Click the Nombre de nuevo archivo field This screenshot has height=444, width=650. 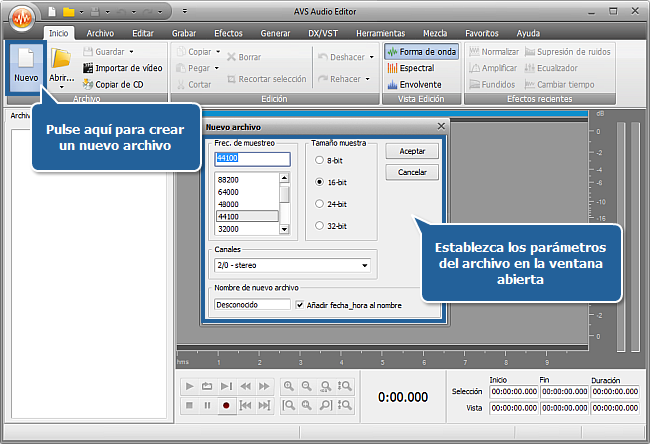[x=252, y=305]
